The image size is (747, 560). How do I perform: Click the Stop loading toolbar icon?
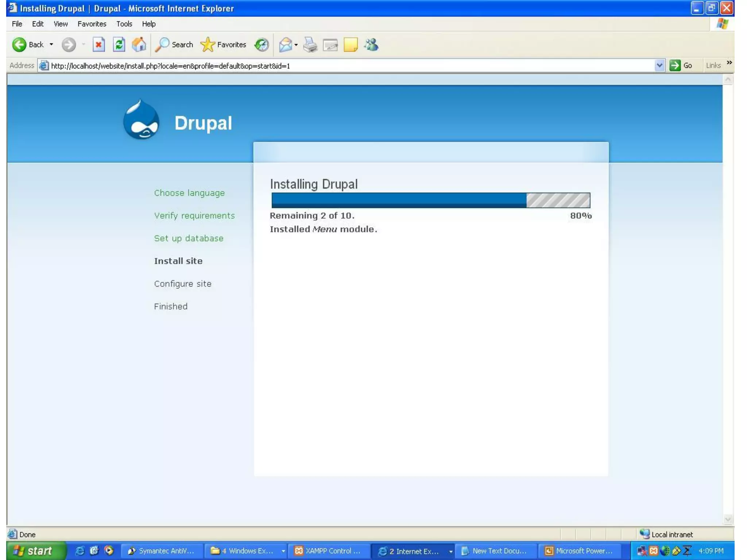[98, 45]
